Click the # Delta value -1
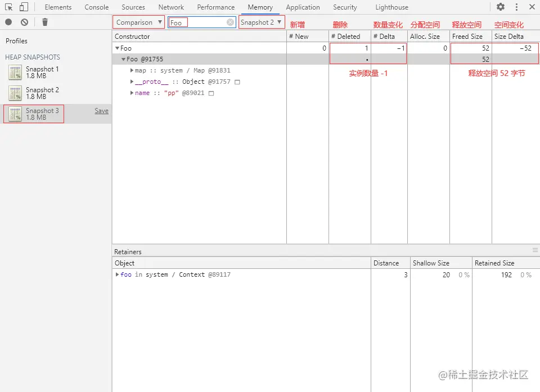 coord(400,48)
